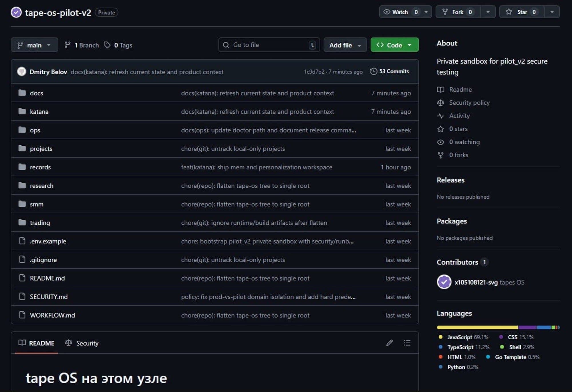Click the yellow JavaScript language bar segment
This screenshot has width=572, height=392.
tap(477, 327)
